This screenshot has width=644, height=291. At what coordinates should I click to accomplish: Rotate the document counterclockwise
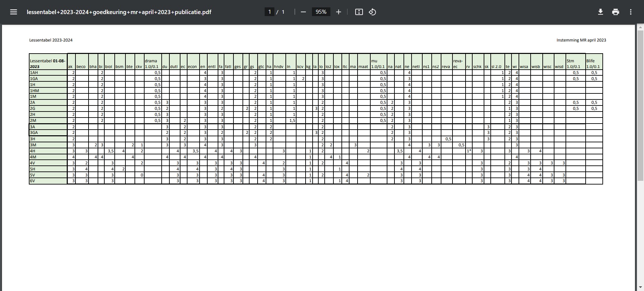coord(372,12)
